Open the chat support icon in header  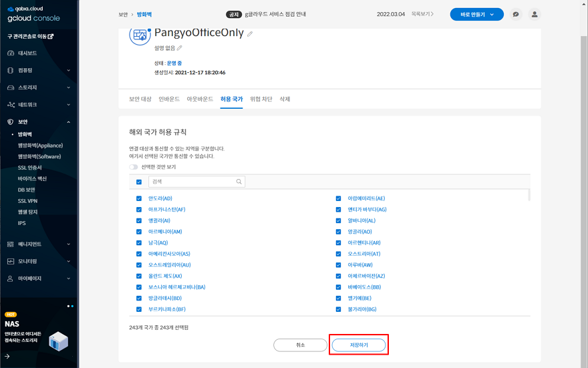click(x=516, y=14)
